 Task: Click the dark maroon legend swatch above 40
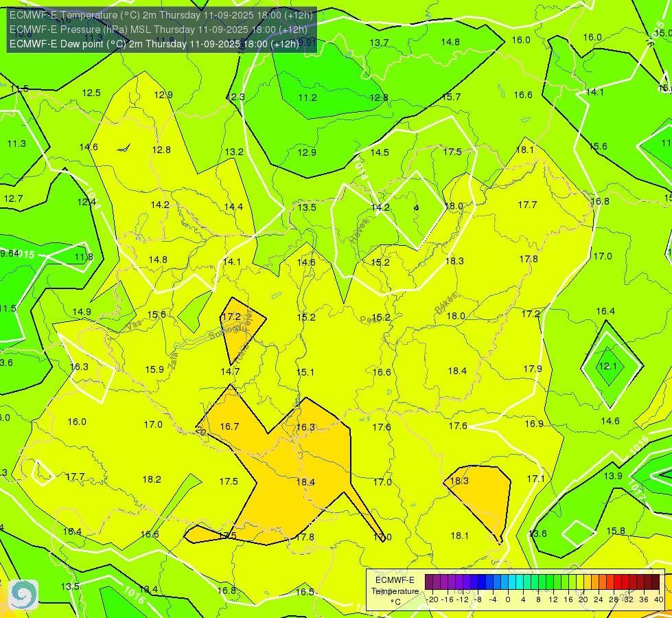(x=656, y=582)
